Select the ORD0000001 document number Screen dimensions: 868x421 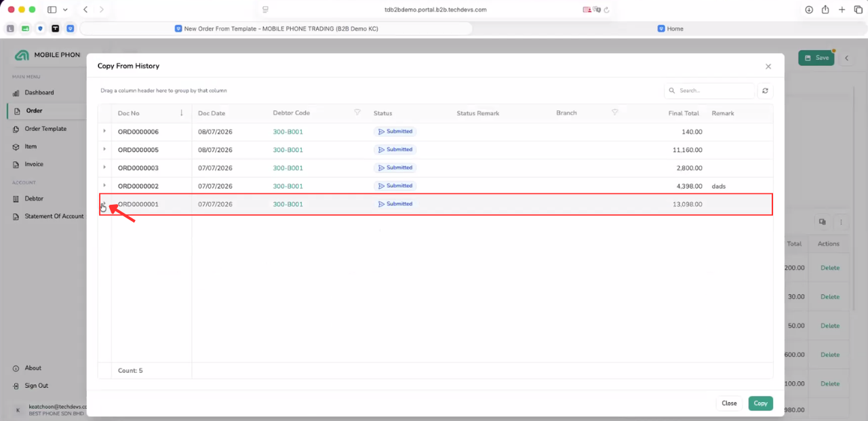(x=138, y=204)
